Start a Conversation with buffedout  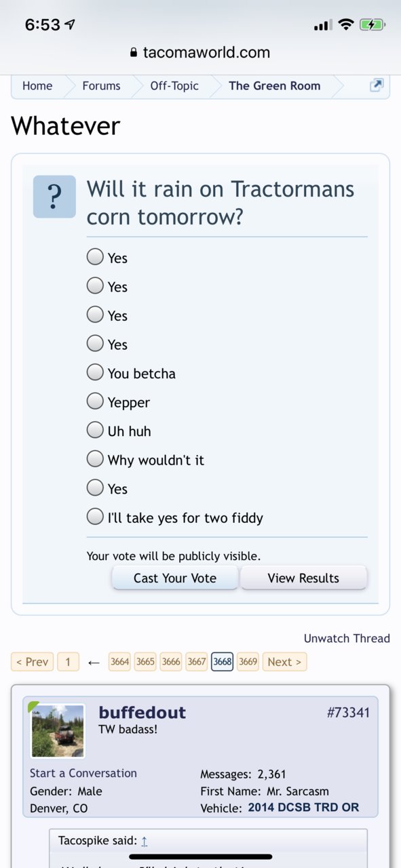83,773
